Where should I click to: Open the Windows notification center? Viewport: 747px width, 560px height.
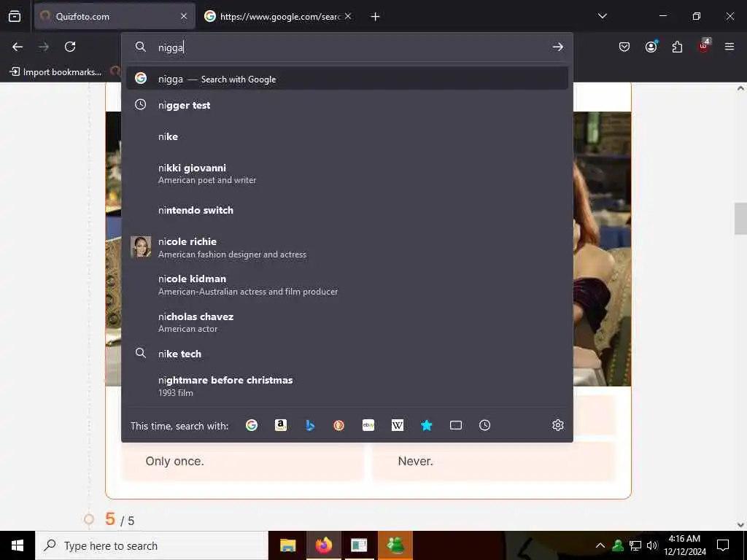[x=723, y=545]
